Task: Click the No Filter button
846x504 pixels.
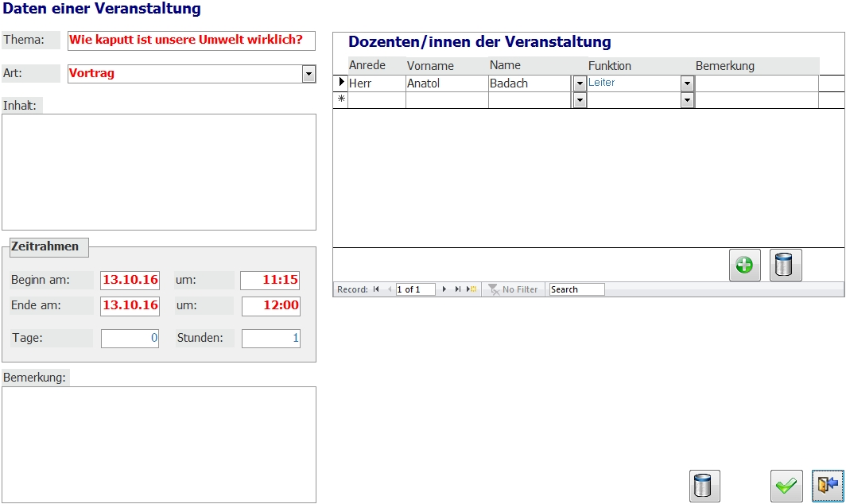Action: click(513, 290)
